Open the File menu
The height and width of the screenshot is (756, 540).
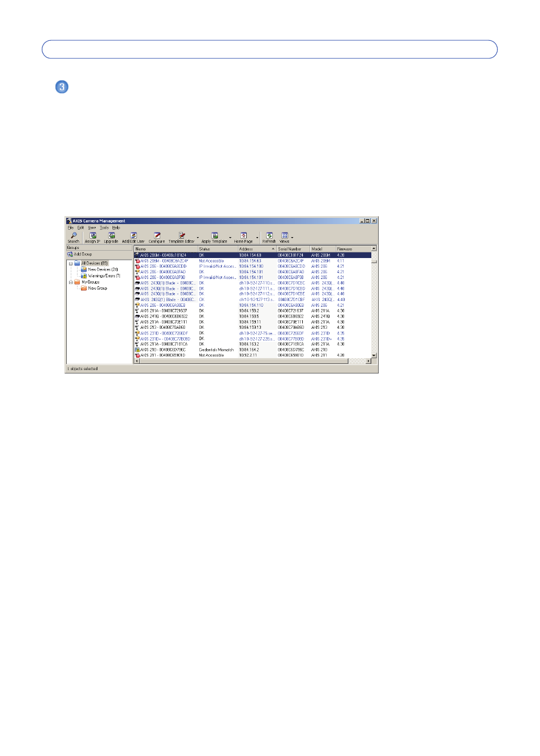click(71, 227)
